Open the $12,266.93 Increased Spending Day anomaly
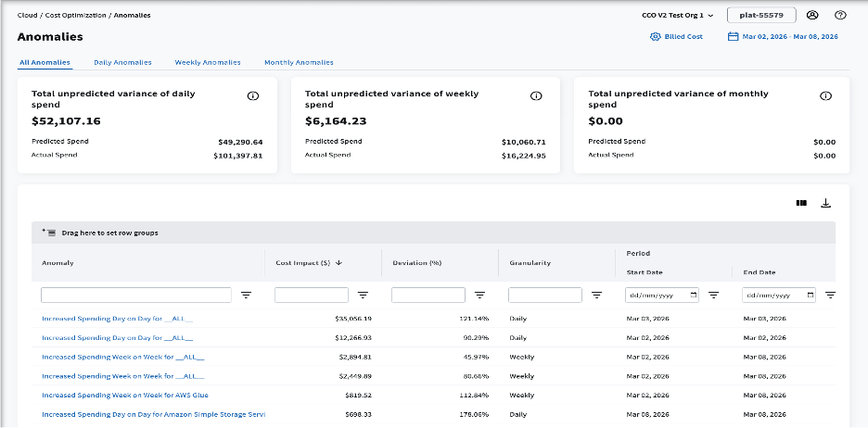 tap(118, 338)
